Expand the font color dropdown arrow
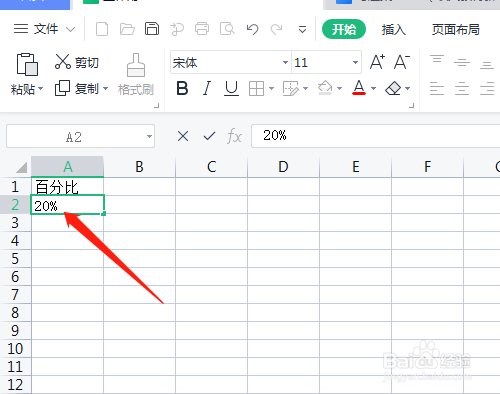Image resolution: width=500 pixels, height=394 pixels. (373, 89)
